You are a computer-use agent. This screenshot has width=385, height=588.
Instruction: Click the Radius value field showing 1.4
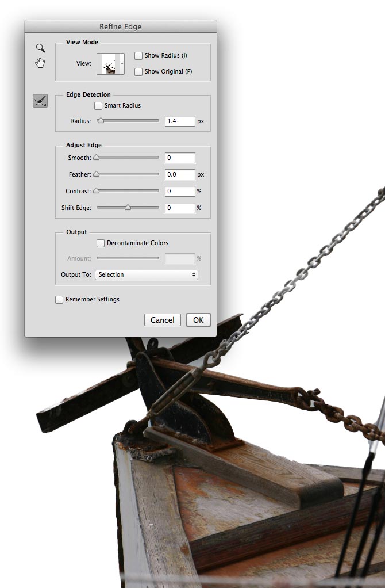coord(180,121)
